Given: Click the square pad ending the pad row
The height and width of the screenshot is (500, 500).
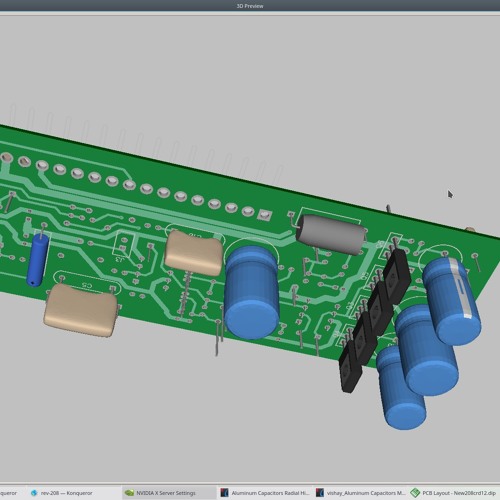Looking at the screenshot, I should tap(264, 215).
